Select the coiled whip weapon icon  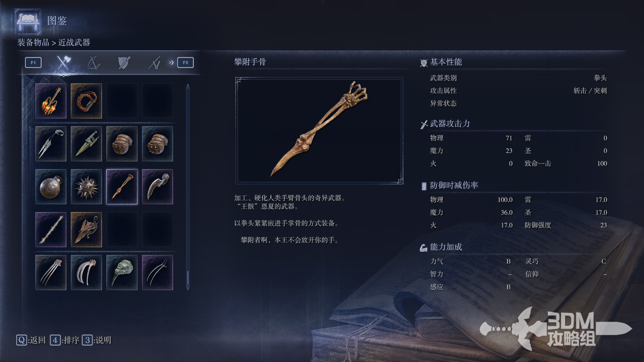click(x=86, y=101)
